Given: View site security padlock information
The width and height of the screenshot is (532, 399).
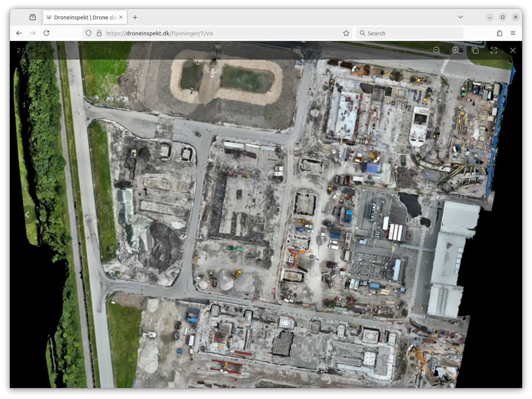Looking at the screenshot, I should point(99,33).
